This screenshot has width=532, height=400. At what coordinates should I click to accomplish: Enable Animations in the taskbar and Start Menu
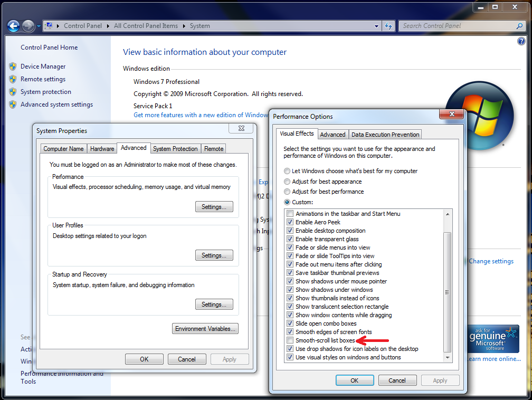tap(290, 214)
